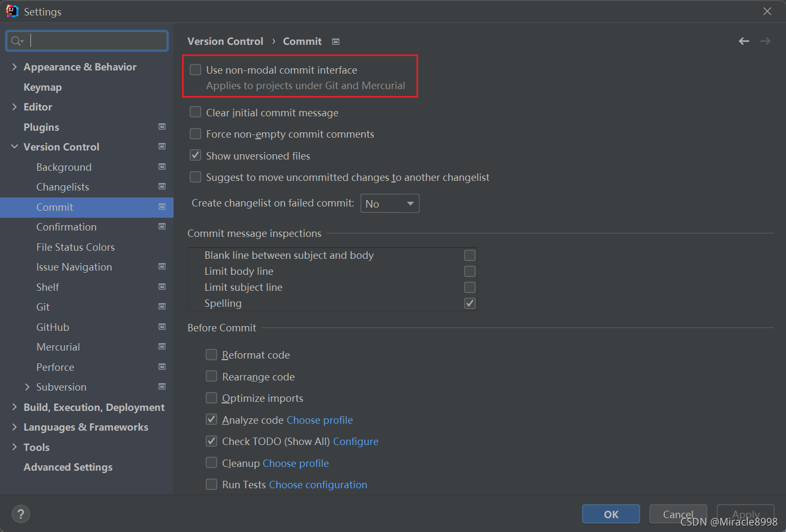Open the Confirmation settings page
Viewport: 786px width, 532px height.
click(66, 227)
